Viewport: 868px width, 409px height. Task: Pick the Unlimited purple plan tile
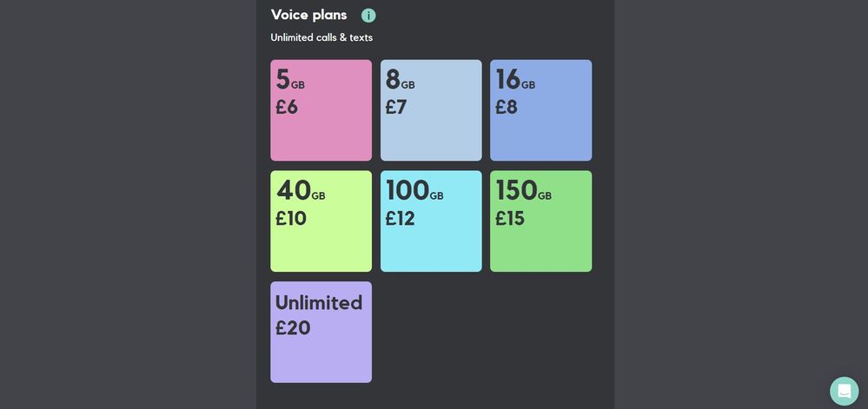(321, 332)
